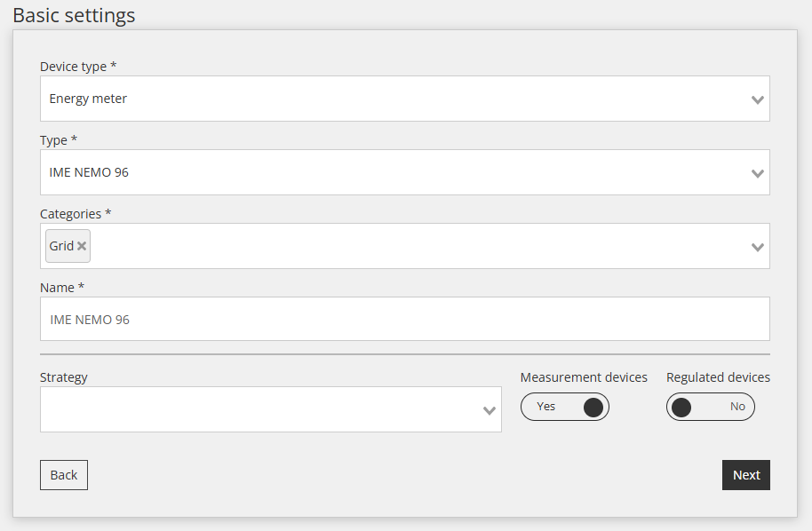Select the Energy meter text in Device type
Image resolution: width=812 pixels, height=531 pixels.
88,99
